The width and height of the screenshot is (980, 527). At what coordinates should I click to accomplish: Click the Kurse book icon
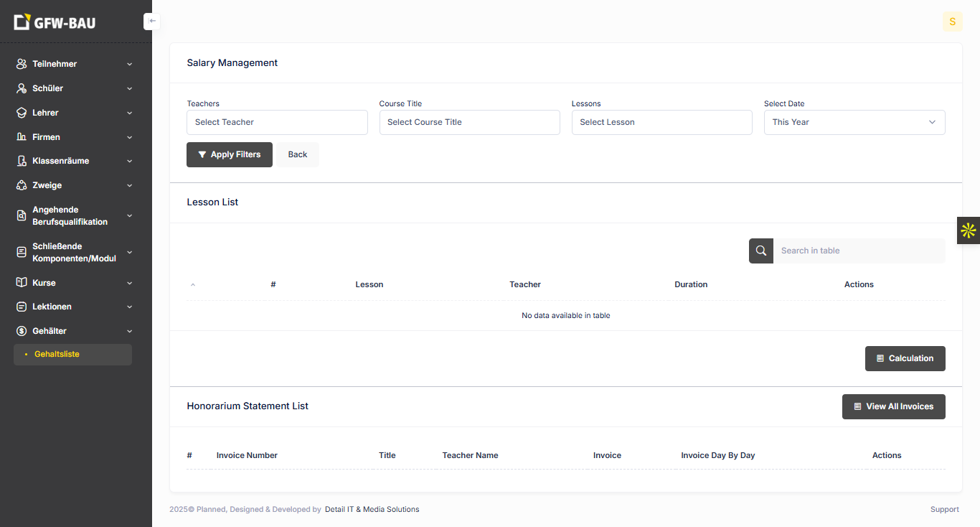22,283
